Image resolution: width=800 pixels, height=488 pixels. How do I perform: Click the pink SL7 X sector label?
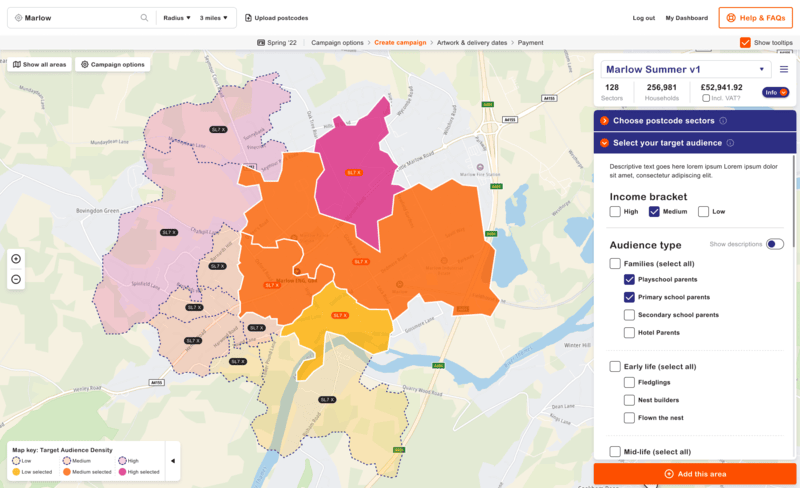tap(354, 173)
